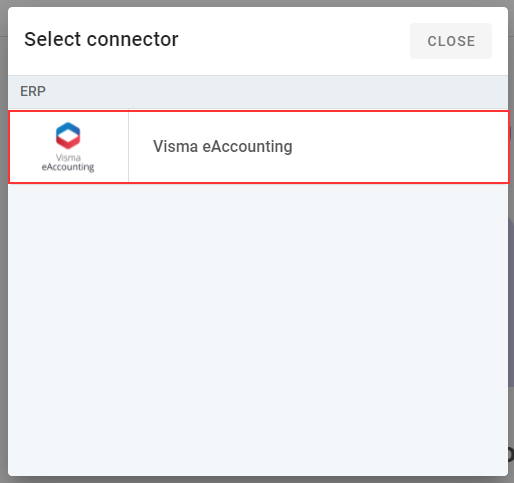Click the dimmed strip above the dialog

257,3
